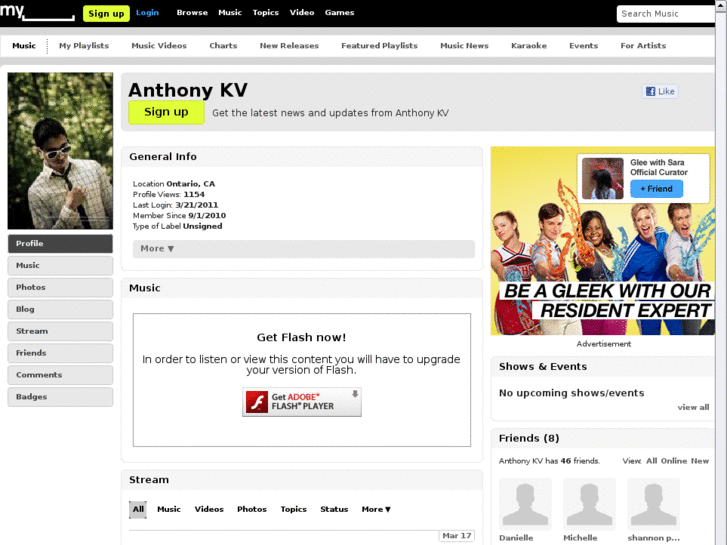
Task: Open the Browse menu
Action: tap(192, 13)
